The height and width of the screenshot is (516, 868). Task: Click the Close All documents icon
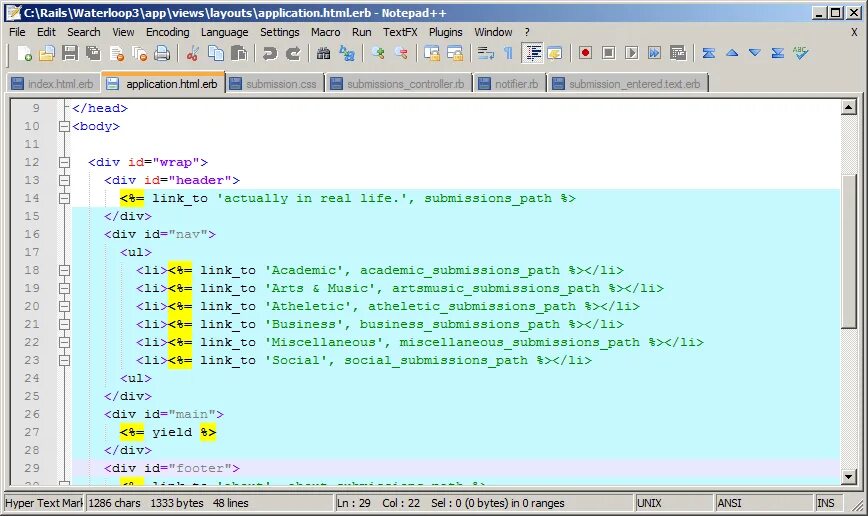pos(139,53)
